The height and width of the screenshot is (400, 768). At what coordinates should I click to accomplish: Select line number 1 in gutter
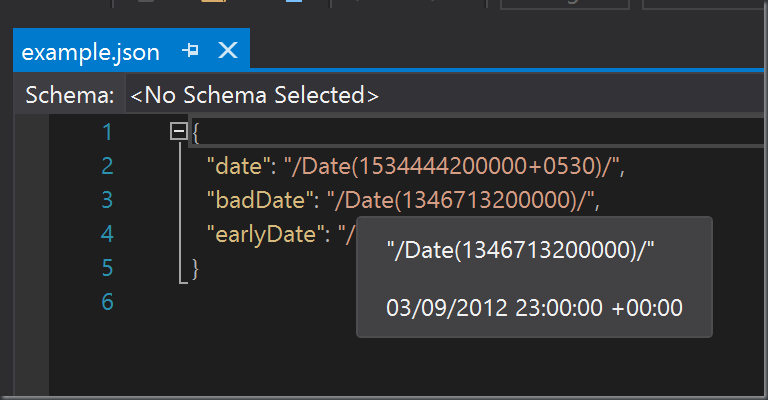[107, 132]
